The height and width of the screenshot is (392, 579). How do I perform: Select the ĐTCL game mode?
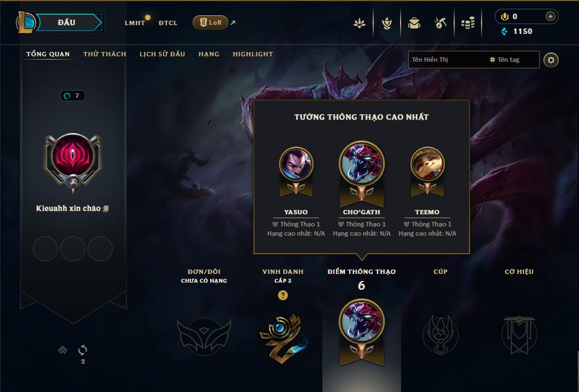[168, 23]
